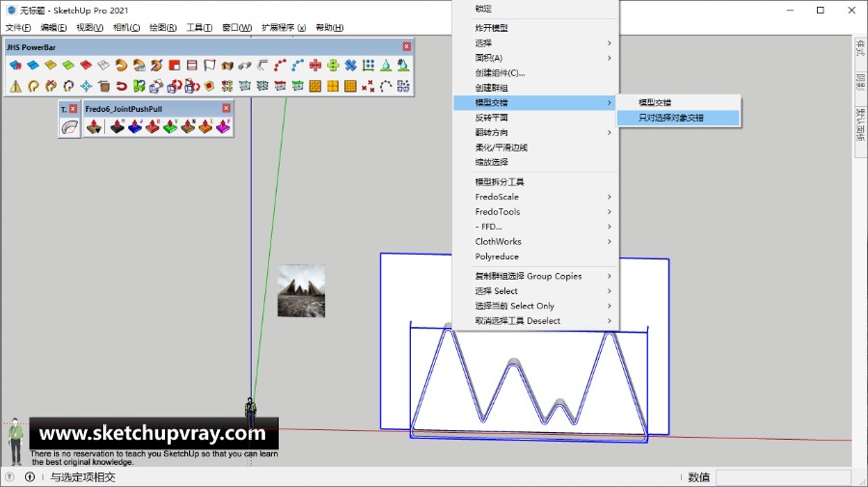The image size is (868, 487).
Task: Select the orange Extrude Push Pull tool icon
Action: (205, 127)
